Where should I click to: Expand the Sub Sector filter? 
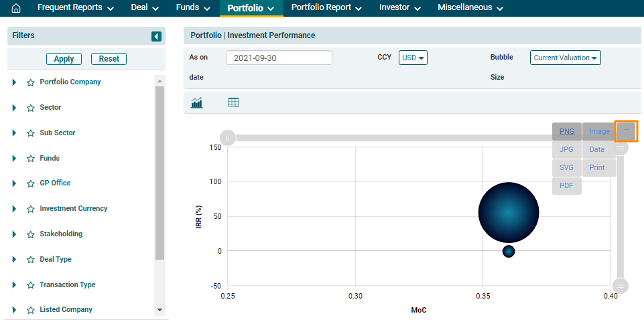(x=14, y=133)
